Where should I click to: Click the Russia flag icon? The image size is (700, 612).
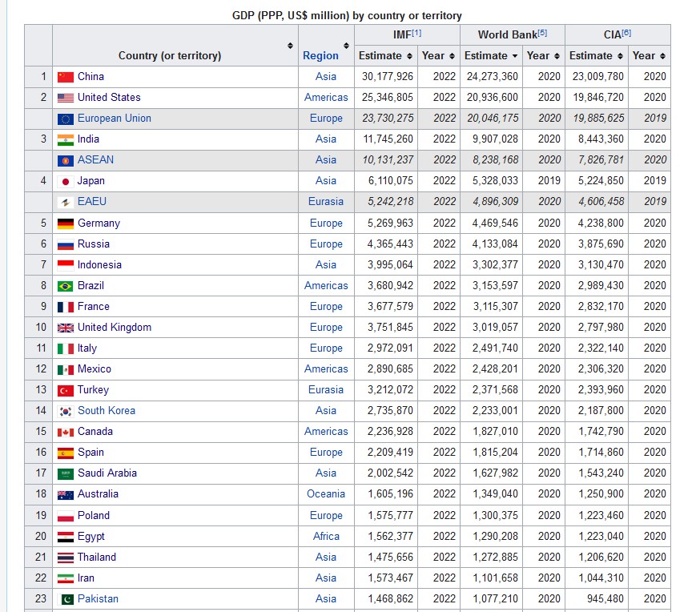(65, 244)
